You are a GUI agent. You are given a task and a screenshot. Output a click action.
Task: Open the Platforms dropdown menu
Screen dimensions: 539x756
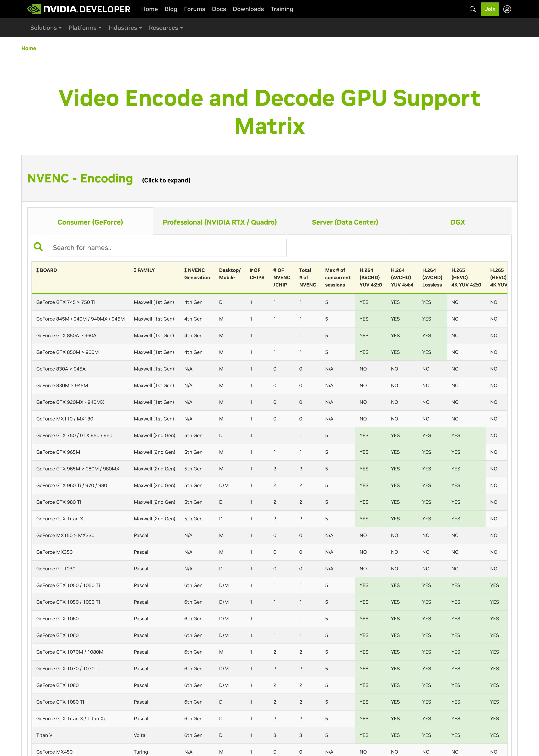pyautogui.click(x=85, y=28)
